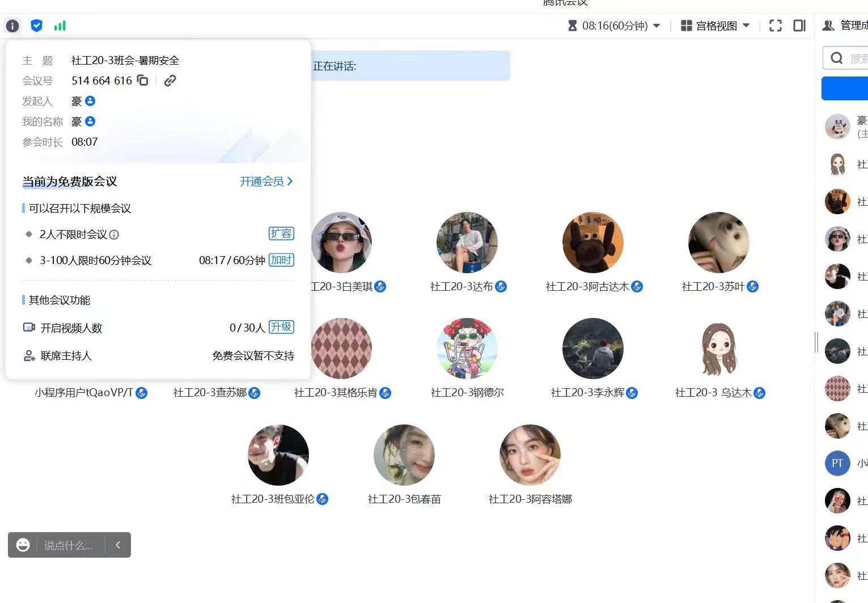
Task: Type in the 说点什么 chat field
Action: [x=69, y=545]
